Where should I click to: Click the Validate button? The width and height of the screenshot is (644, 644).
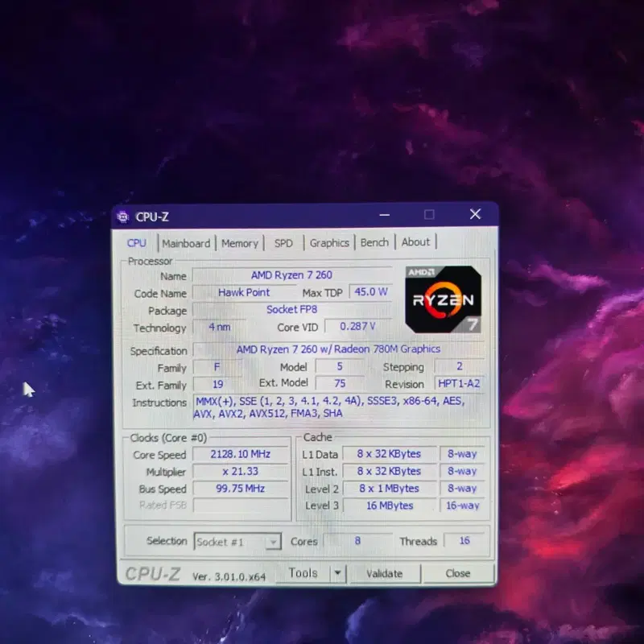(385, 573)
